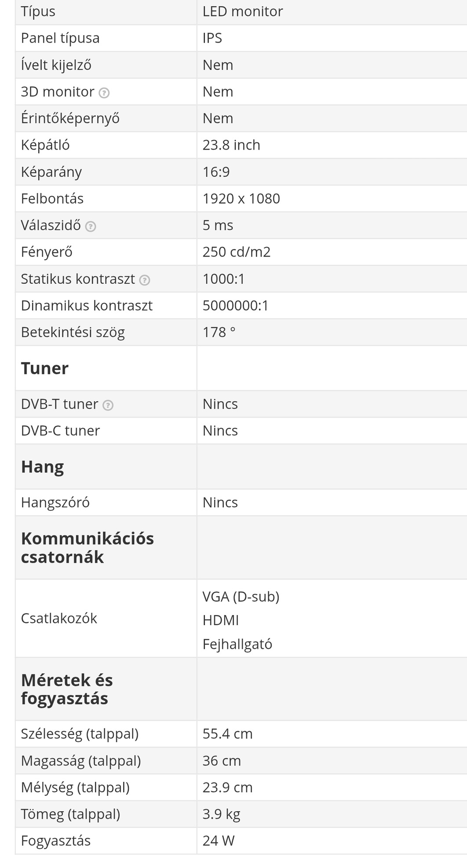
Task: Select the Hang section heading
Action: tap(43, 467)
